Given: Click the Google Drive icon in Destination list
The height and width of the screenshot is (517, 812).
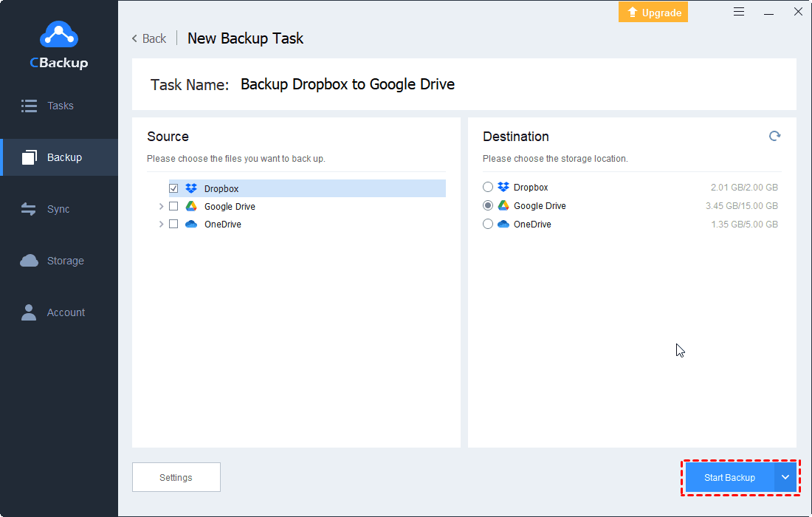Looking at the screenshot, I should pos(503,206).
